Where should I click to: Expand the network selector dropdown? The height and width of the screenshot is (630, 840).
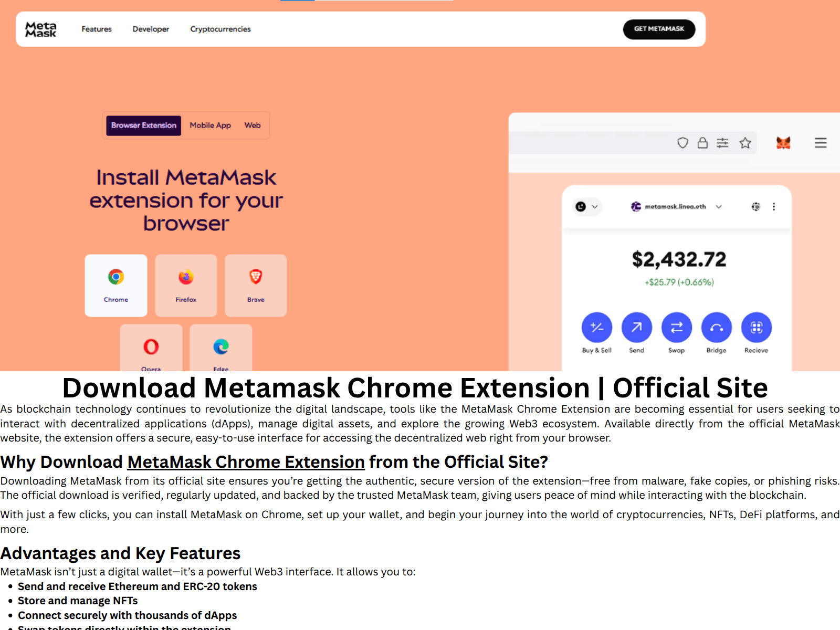pos(587,207)
